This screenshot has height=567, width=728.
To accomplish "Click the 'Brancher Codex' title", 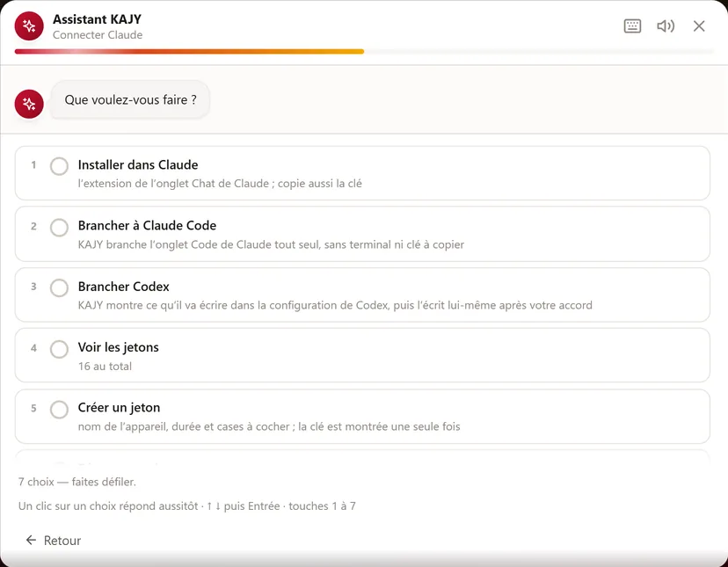I will point(123,287).
